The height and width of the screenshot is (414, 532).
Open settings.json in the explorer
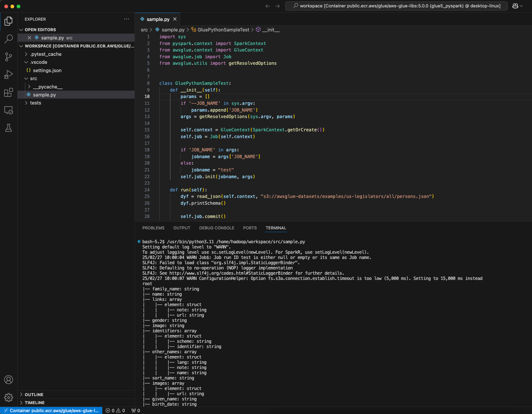[x=47, y=71]
